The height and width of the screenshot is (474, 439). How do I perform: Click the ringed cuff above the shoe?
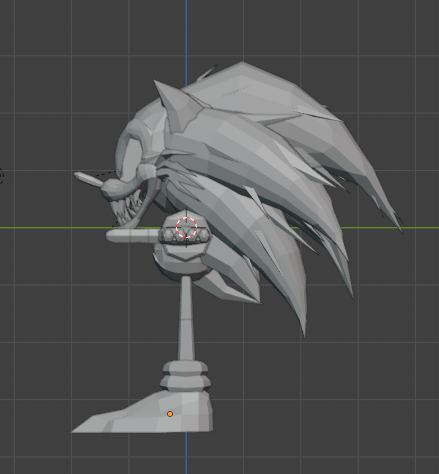(186, 376)
